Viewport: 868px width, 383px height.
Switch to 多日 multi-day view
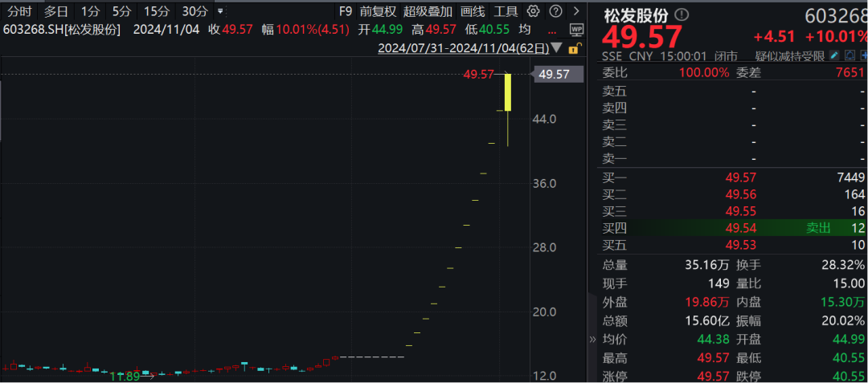click(x=56, y=11)
